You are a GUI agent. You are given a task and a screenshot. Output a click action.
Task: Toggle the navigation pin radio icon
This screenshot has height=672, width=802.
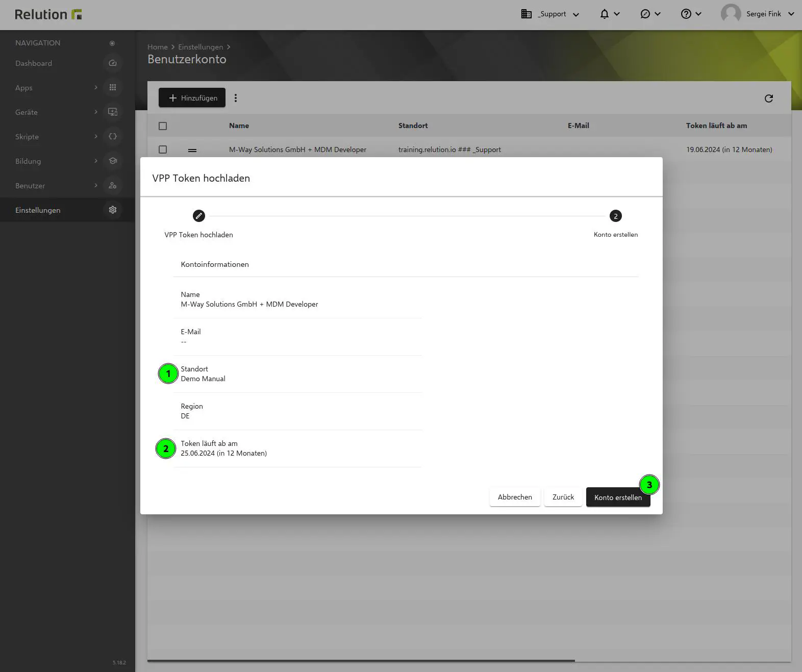[112, 43]
